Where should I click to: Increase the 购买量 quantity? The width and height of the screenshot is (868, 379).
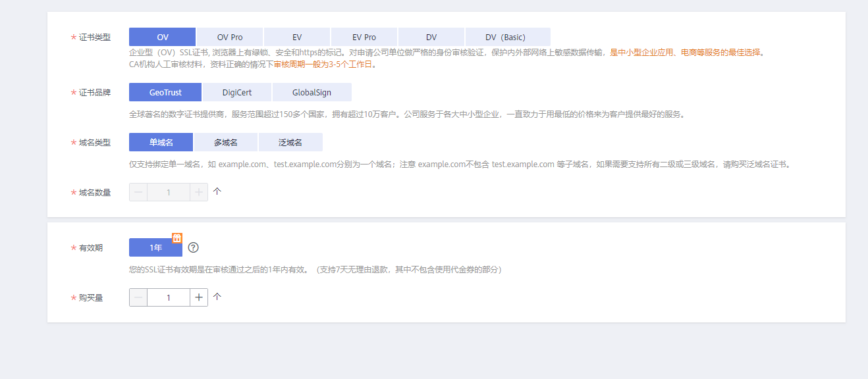click(x=199, y=297)
